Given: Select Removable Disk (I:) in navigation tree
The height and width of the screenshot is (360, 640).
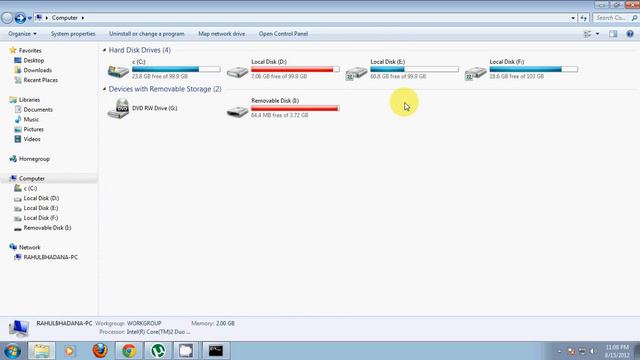Looking at the screenshot, I should coord(47,228).
